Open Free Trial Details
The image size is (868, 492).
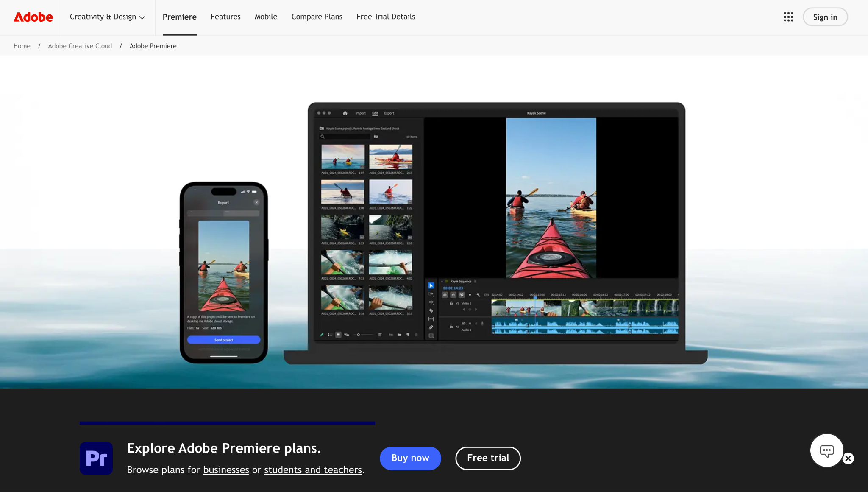point(386,17)
